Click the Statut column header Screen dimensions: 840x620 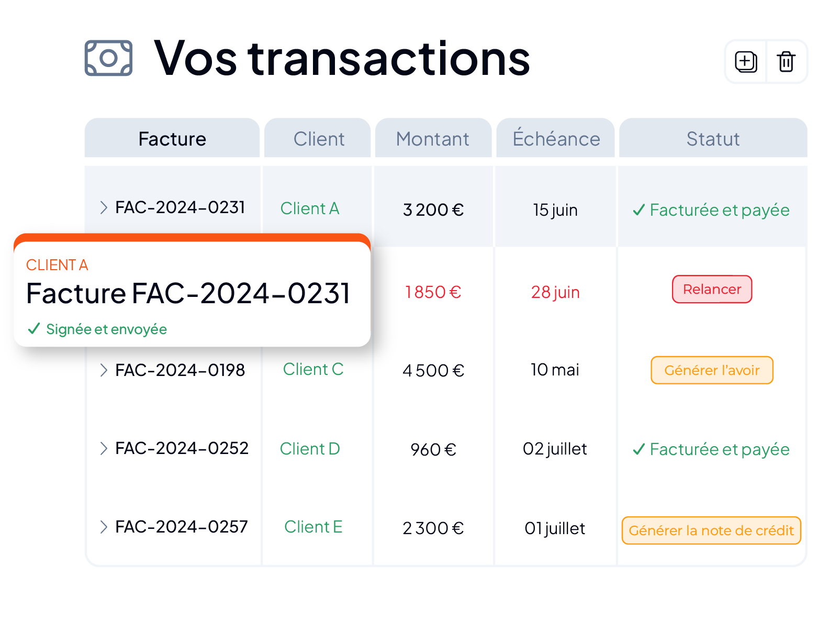click(713, 138)
